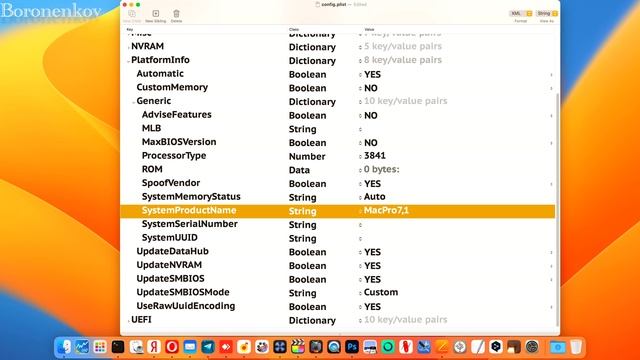Toggle the AdviseFeatures boolean value NO

pyautogui.click(x=371, y=116)
